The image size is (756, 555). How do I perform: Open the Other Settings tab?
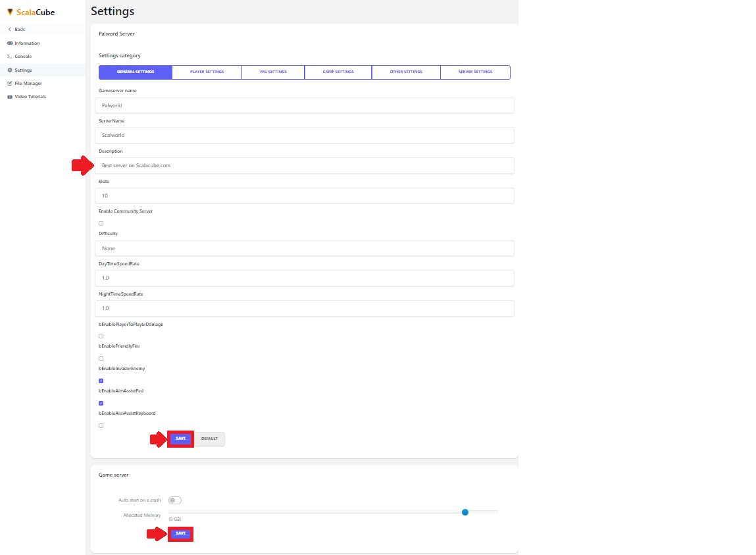click(x=406, y=72)
